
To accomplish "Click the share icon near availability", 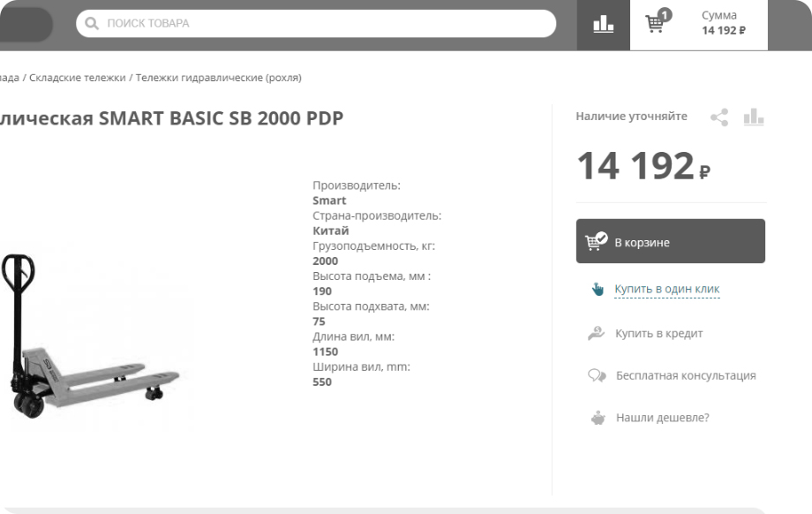I will click(x=719, y=117).
